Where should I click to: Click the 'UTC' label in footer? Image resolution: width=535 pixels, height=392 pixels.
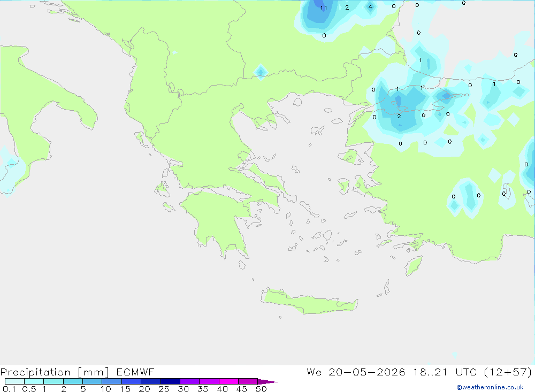tap(466, 372)
